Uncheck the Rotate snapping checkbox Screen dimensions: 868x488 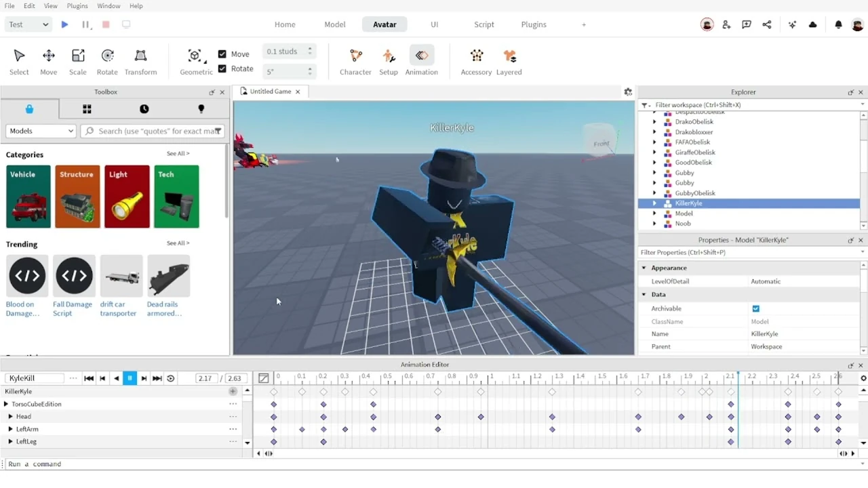(x=222, y=68)
